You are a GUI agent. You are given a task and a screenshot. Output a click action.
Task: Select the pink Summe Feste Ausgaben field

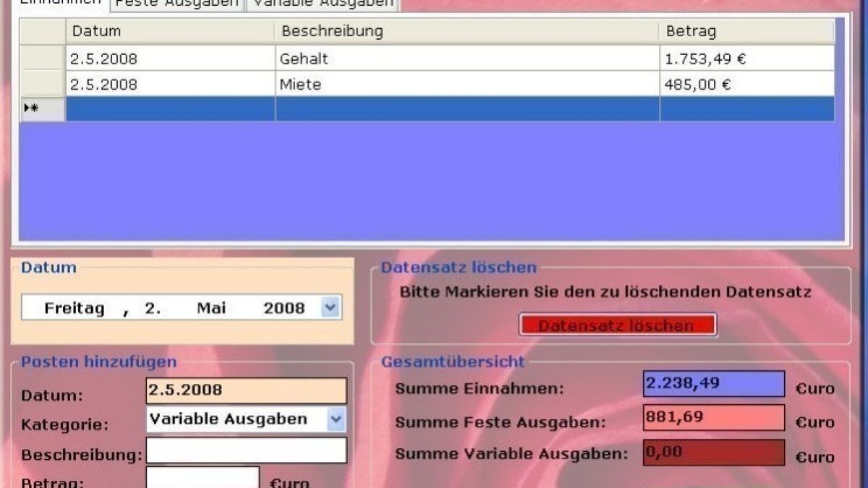(712, 419)
